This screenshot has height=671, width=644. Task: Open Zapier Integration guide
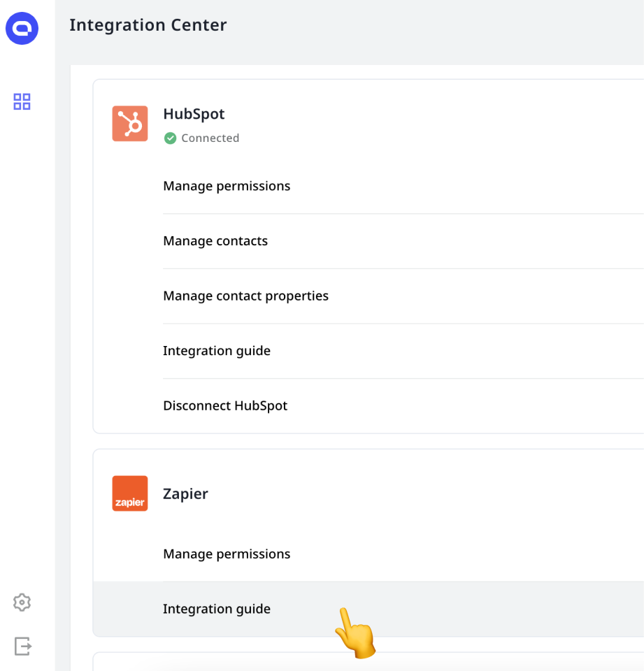tap(368, 609)
